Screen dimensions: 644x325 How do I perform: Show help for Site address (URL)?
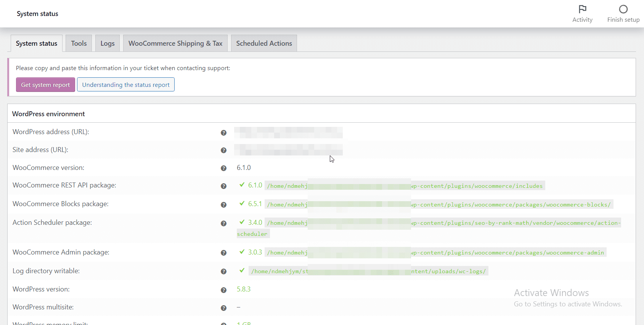tap(223, 150)
